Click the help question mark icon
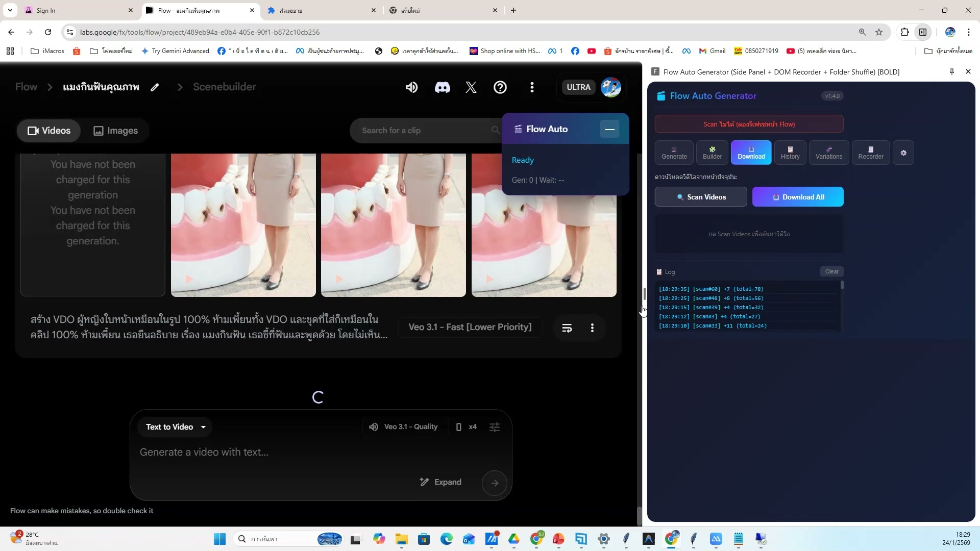The width and height of the screenshot is (980, 551). click(500, 87)
